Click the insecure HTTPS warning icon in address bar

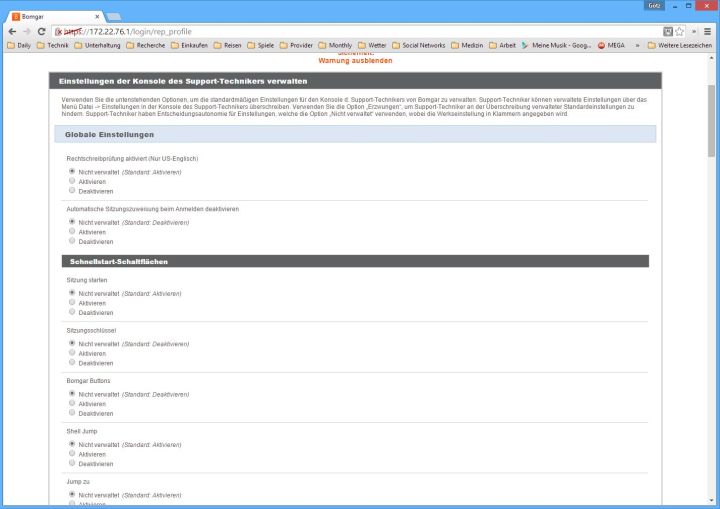click(x=59, y=31)
